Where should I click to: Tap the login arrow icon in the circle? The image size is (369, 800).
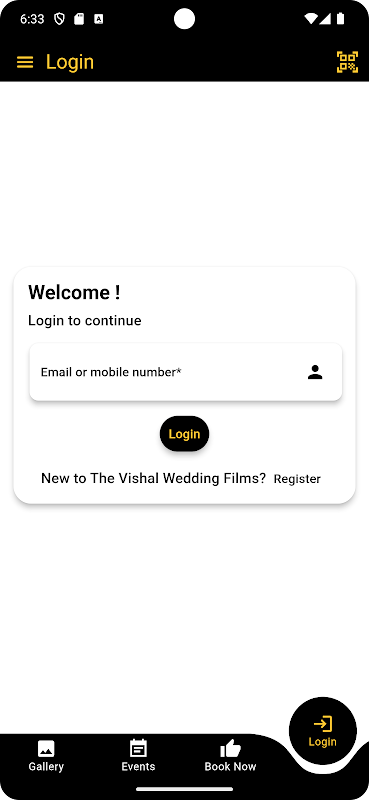pos(323,724)
